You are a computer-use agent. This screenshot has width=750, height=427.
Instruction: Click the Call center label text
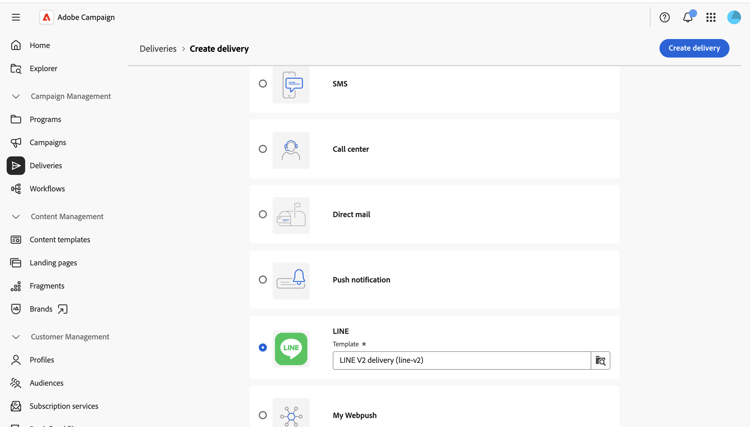(x=351, y=149)
